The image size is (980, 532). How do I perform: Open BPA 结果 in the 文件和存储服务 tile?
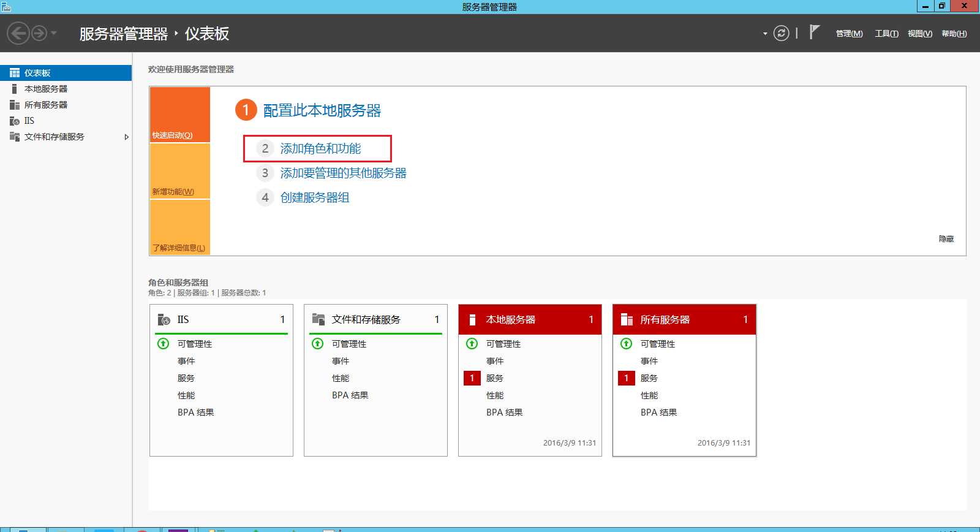(x=350, y=395)
